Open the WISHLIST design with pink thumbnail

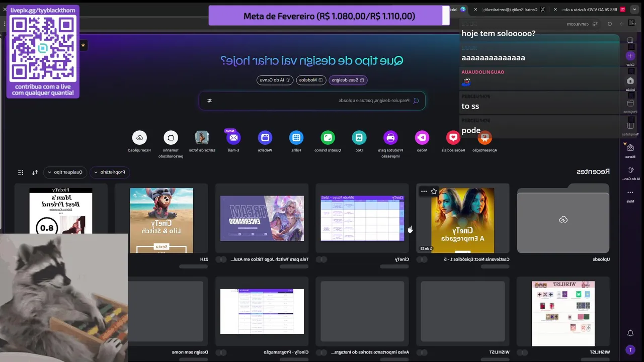[x=563, y=314]
